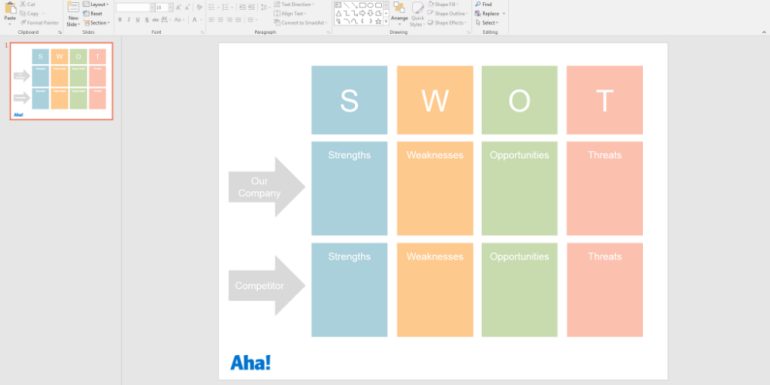770x385 pixels.
Task: Reset the slide with Reset button
Action: 93,14
